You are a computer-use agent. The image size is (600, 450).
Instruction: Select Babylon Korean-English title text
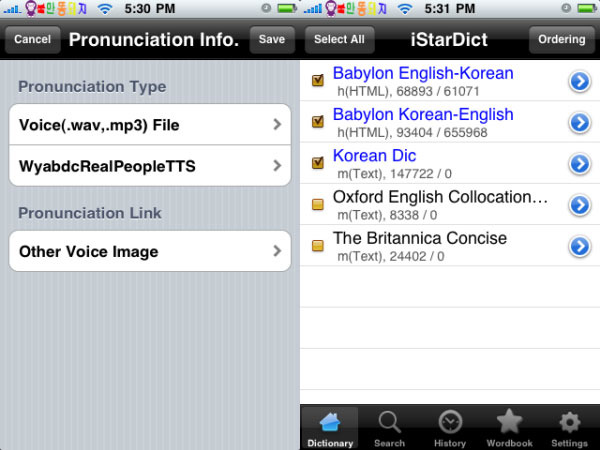click(423, 114)
